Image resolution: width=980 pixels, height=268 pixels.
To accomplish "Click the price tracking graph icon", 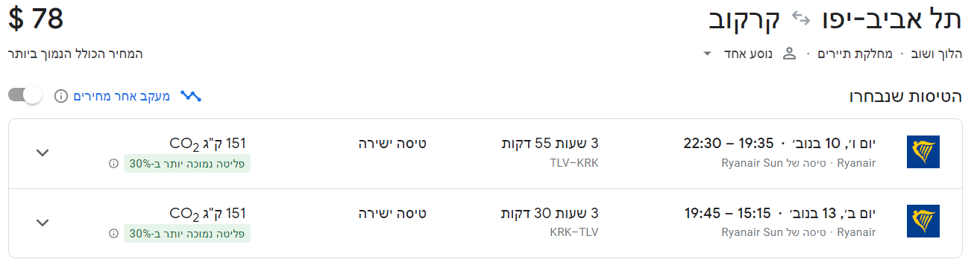I will (x=191, y=96).
